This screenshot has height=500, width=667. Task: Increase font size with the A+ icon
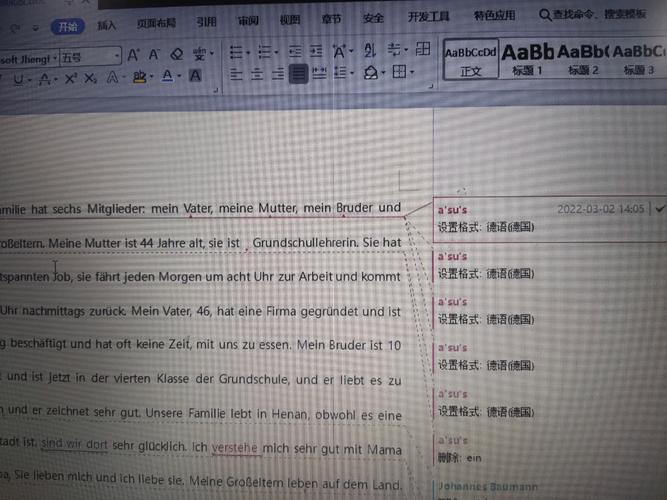(x=133, y=55)
